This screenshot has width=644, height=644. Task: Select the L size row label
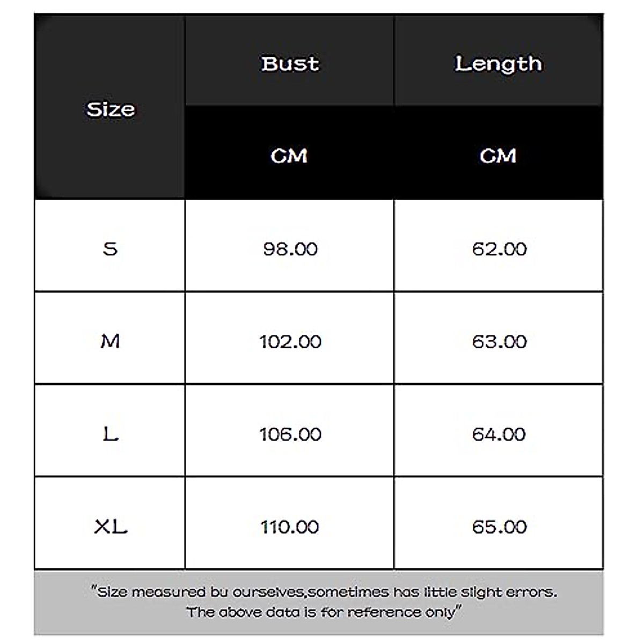[x=111, y=434]
